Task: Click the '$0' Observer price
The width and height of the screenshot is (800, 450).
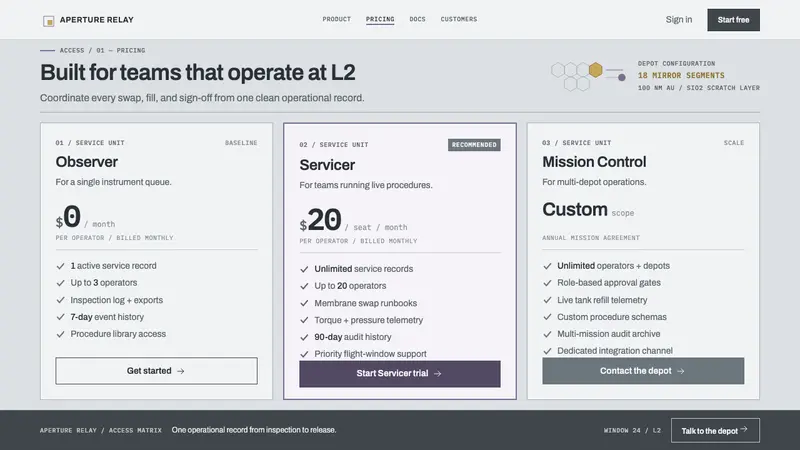Action: [x=68, y=217]
